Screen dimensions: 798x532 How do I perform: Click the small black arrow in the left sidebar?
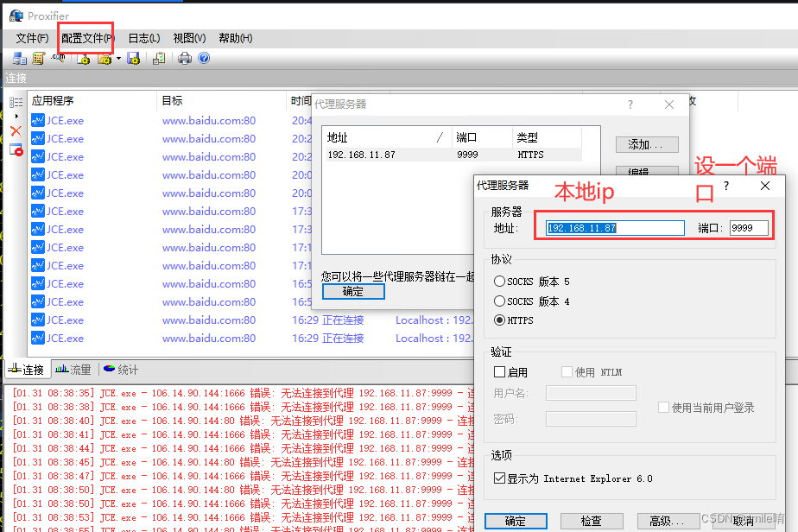pos(16,116)
